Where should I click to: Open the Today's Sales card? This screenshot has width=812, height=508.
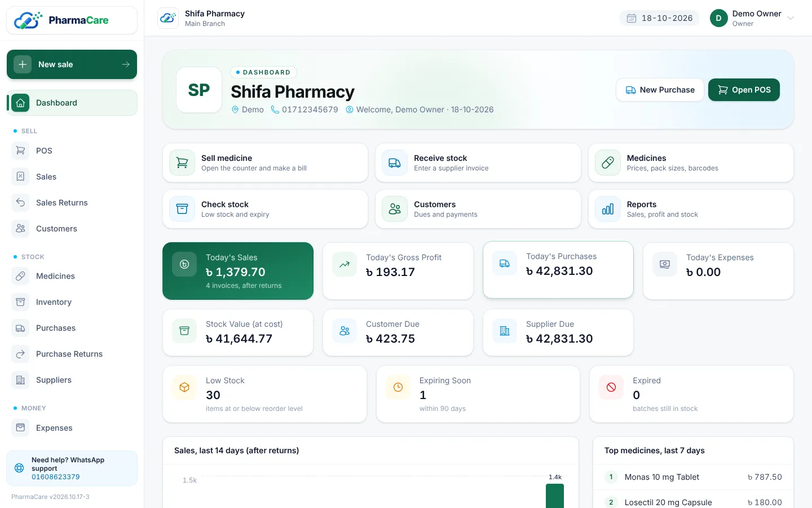pyautogui.click(x=238, y=271)
